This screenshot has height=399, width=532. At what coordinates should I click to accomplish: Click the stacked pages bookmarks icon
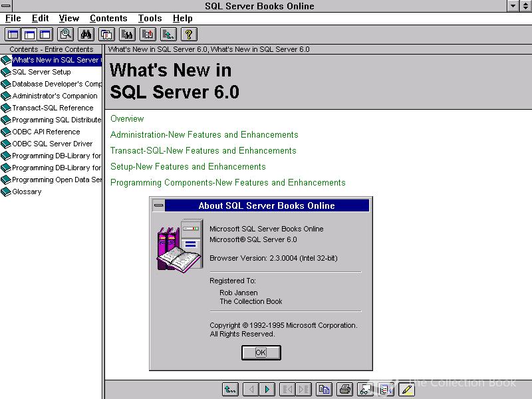click(x=106, y=35)
